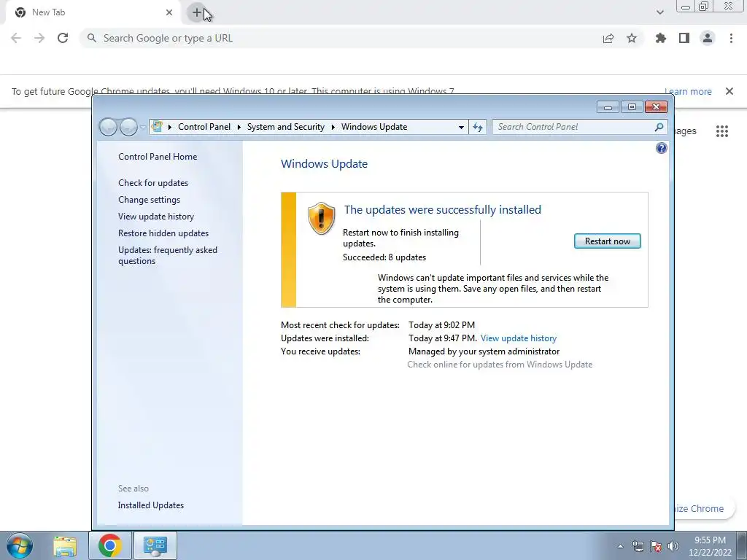747x560 pixels.
Task: Click Customize Chrome button
Action: (x=706, y=508)
